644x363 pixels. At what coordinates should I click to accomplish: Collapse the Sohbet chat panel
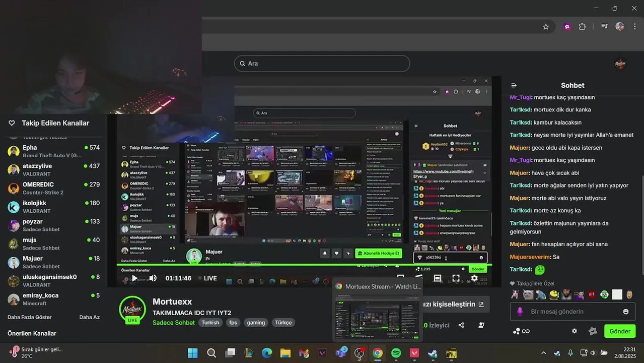[x=514, y=85]
